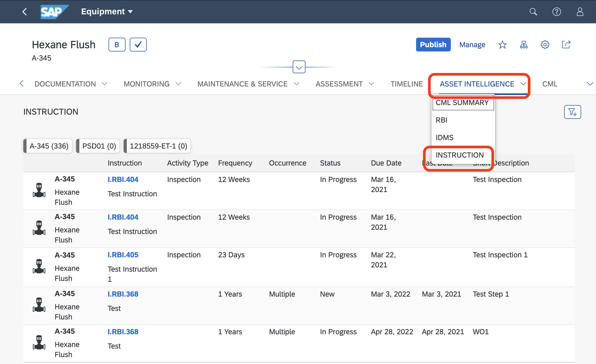Screen dimensions: 596x364
Task: Mark Hexane Flush as favorite with star
Action: [x=503, y=45]
